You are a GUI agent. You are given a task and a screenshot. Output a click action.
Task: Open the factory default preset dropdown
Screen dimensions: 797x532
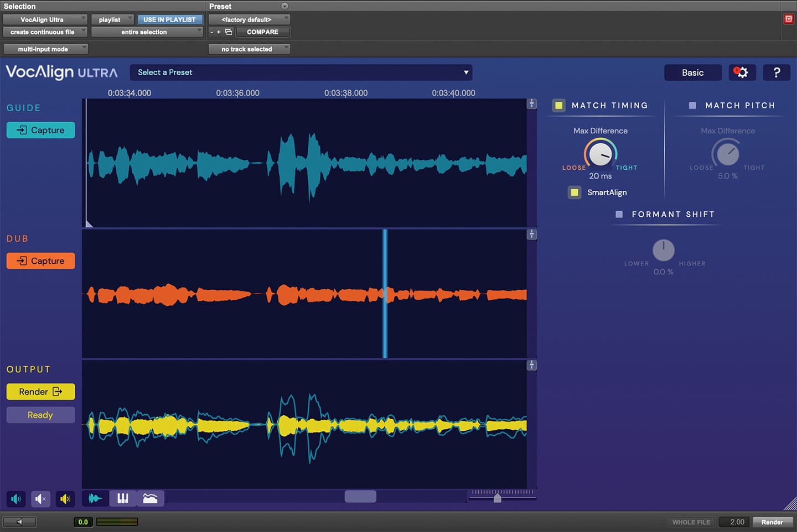click(x=249, y=19)
